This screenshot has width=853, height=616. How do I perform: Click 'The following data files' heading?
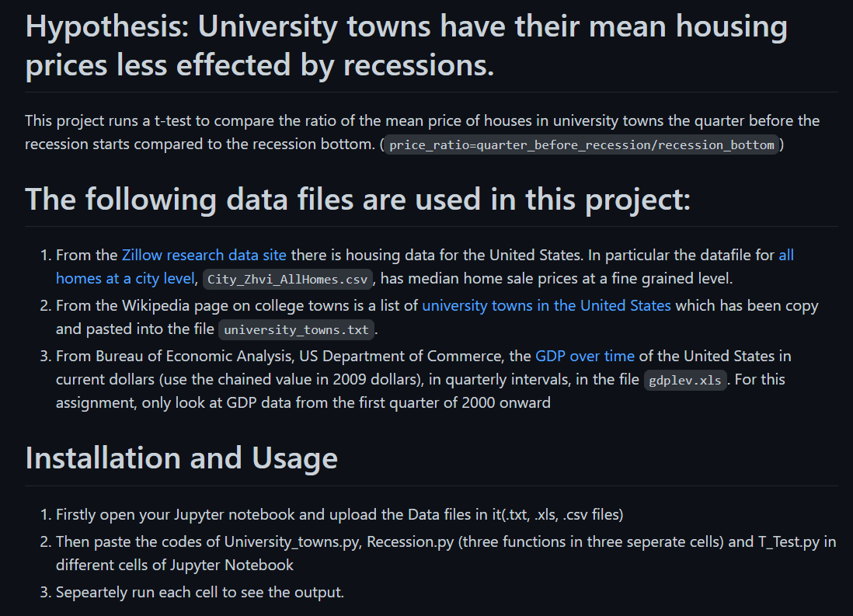pos(357,199)
